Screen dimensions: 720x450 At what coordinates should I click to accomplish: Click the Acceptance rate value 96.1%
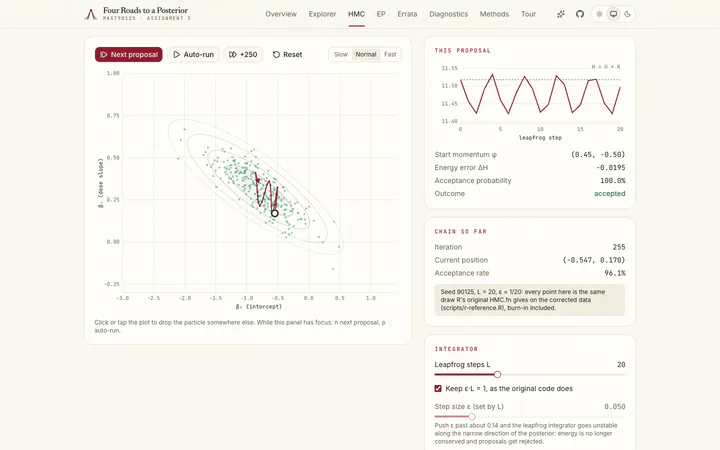(x=614, y=273)
